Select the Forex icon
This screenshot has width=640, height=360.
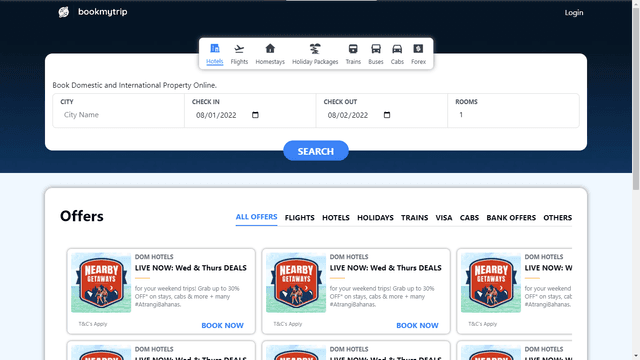(418, 49)
